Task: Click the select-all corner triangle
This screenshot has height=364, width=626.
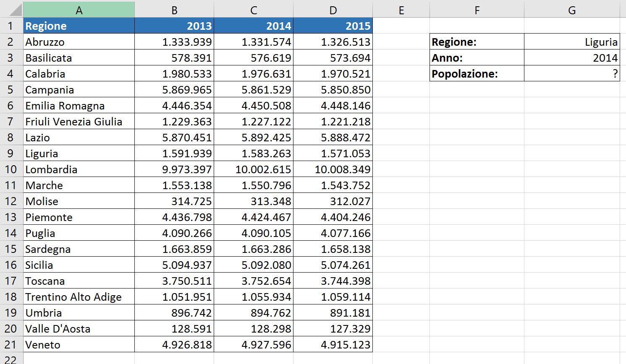Action: (15, 10)
